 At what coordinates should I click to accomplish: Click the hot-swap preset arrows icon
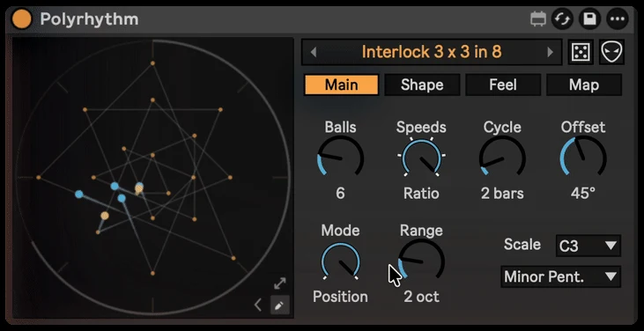click(562, 19)
